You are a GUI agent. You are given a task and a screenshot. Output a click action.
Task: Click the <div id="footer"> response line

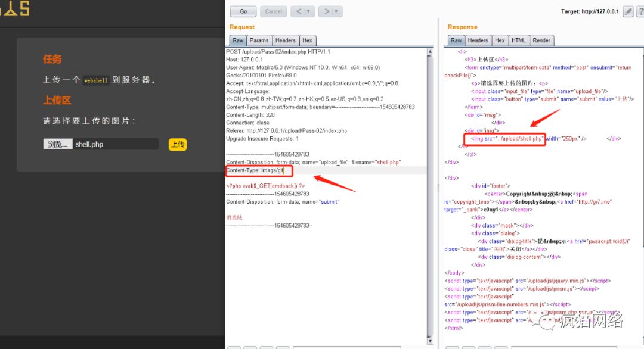(490, 186)
